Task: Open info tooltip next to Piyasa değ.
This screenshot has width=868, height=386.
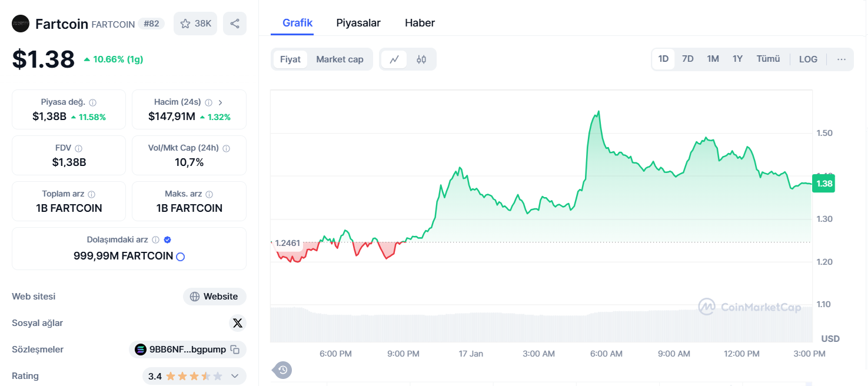Action: click(92, 102)
